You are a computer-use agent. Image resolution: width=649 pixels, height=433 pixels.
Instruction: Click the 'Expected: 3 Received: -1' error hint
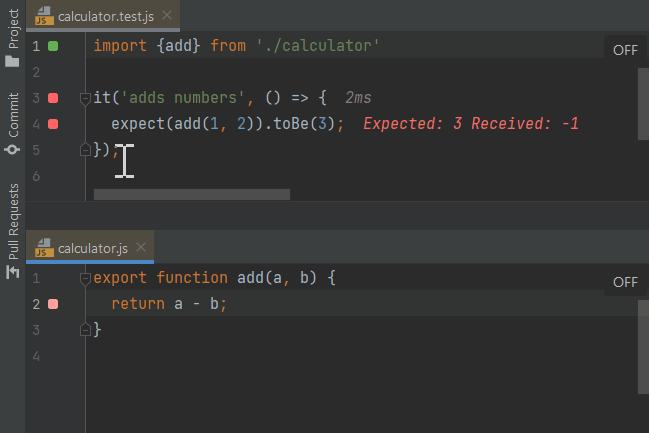click(x=471, y=124)
